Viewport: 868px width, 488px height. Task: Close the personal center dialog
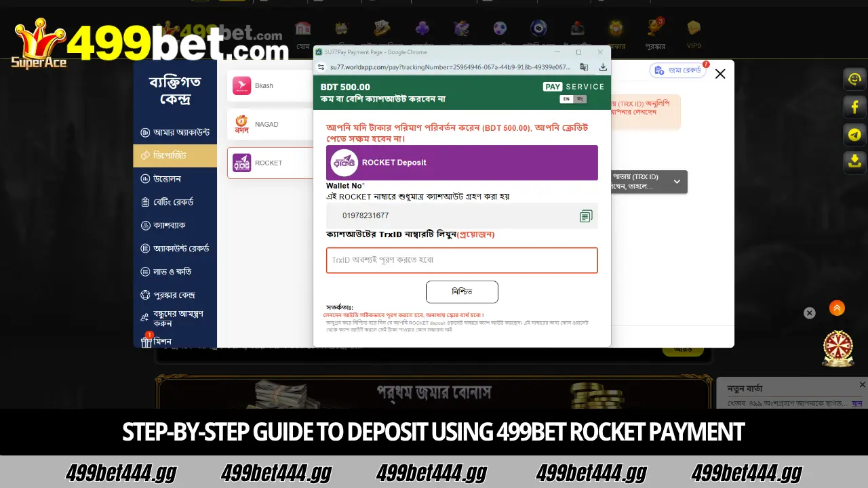720,74
